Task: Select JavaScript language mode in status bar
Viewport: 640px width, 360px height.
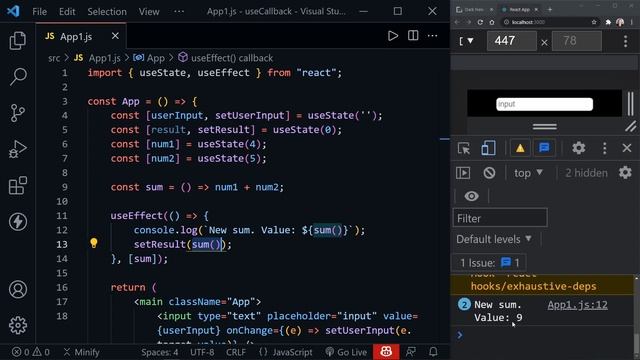Action: point(292,352)
